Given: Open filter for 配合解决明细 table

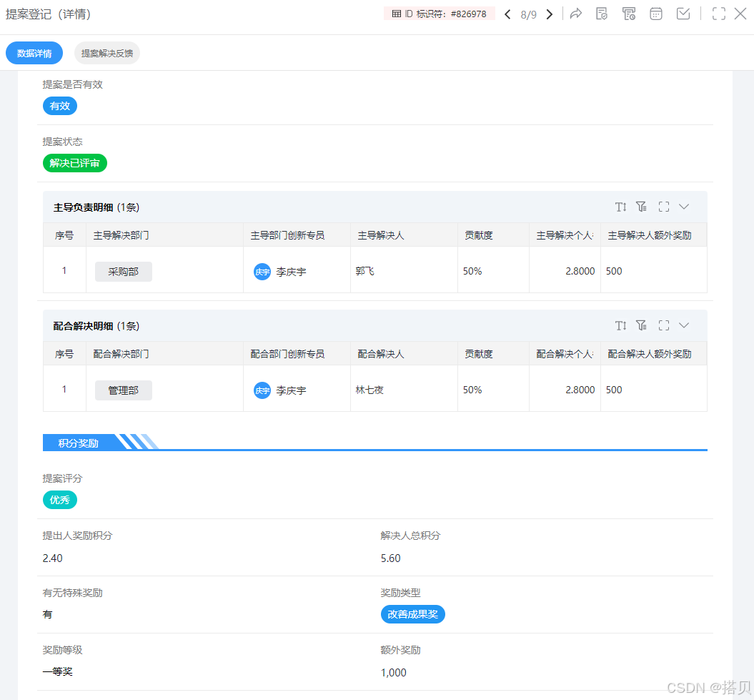Looking at the screenshot, I should (x=642, y=325).
